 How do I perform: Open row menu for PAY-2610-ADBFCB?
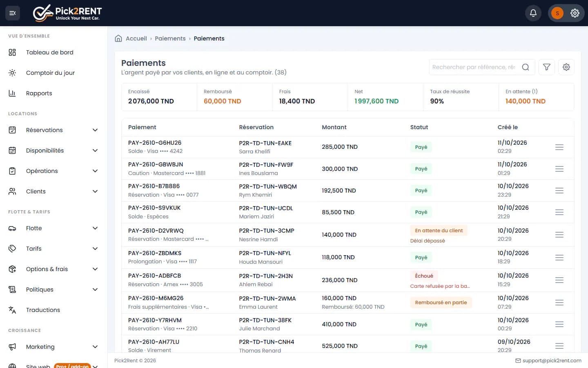pyautogui.click(x=559, y=280)
